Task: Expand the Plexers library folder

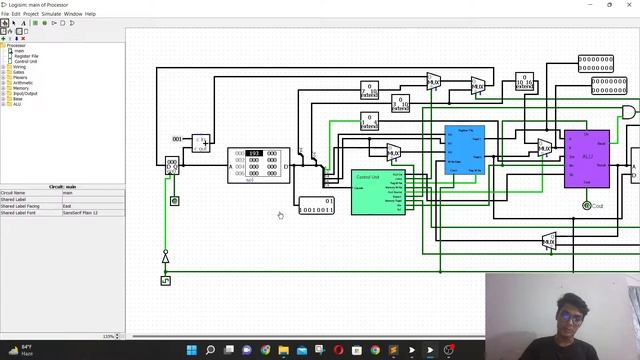Action: click(x=3, y=77)
